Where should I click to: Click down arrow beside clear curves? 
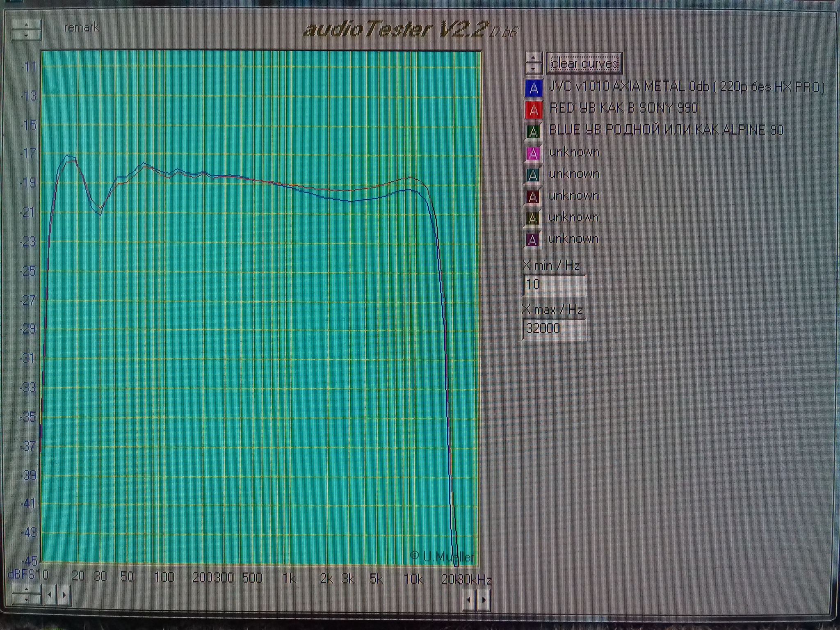point(533,68)
